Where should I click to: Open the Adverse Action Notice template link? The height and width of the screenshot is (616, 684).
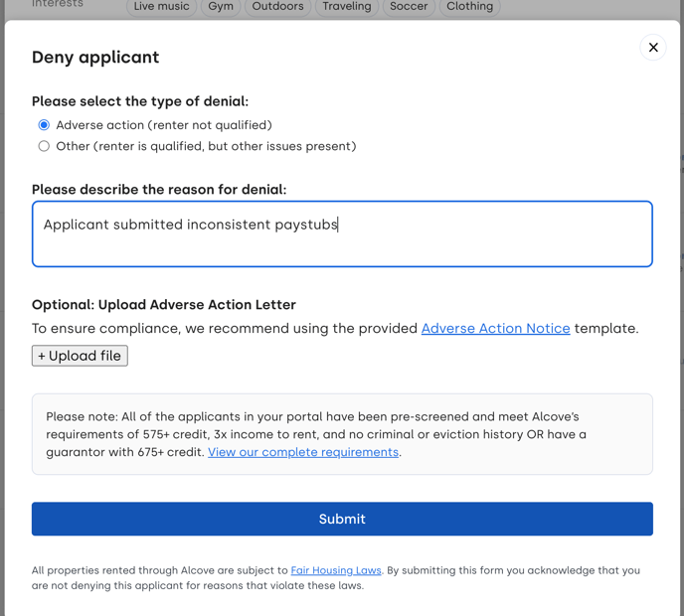(495, 328)
